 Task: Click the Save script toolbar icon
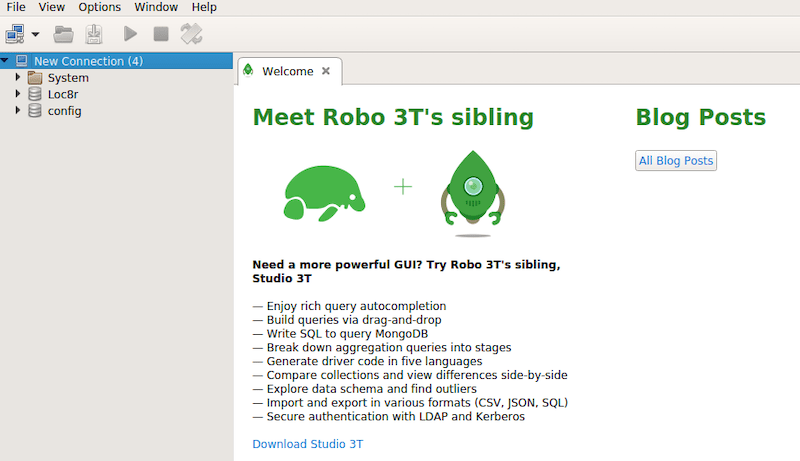click(94, 34)
